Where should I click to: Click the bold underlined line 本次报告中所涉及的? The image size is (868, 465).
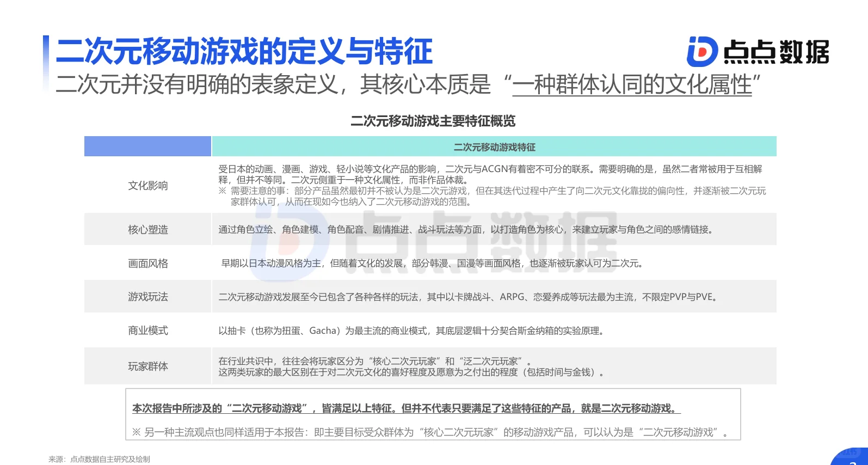(406, 408)
